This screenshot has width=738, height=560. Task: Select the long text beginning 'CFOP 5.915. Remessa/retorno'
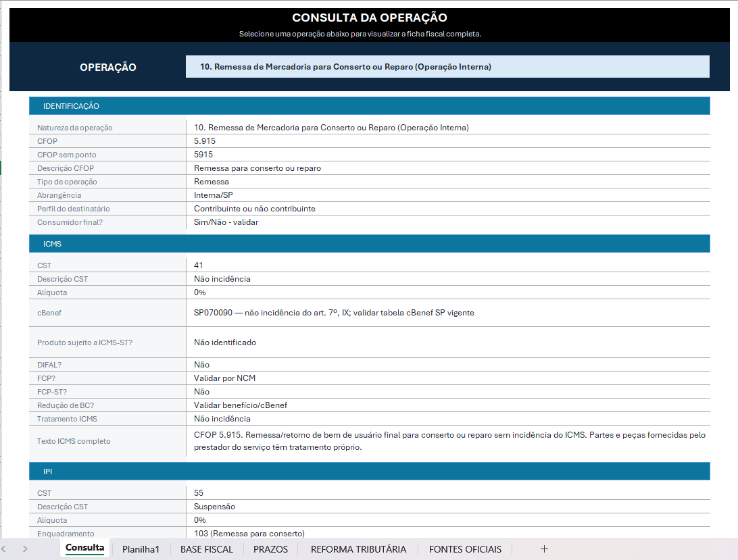pyautogui.click(x=449, y=441)
